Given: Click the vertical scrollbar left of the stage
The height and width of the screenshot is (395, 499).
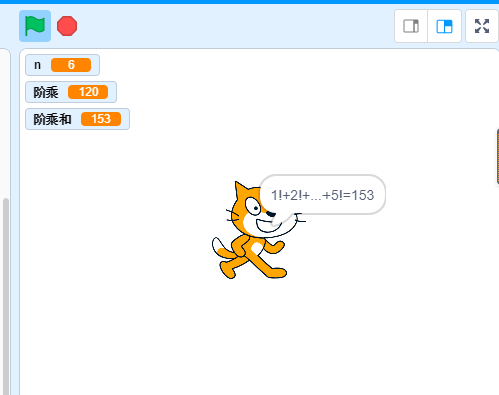Looking at the screenshot, I should pyautogui.click(x=6, y=297).
